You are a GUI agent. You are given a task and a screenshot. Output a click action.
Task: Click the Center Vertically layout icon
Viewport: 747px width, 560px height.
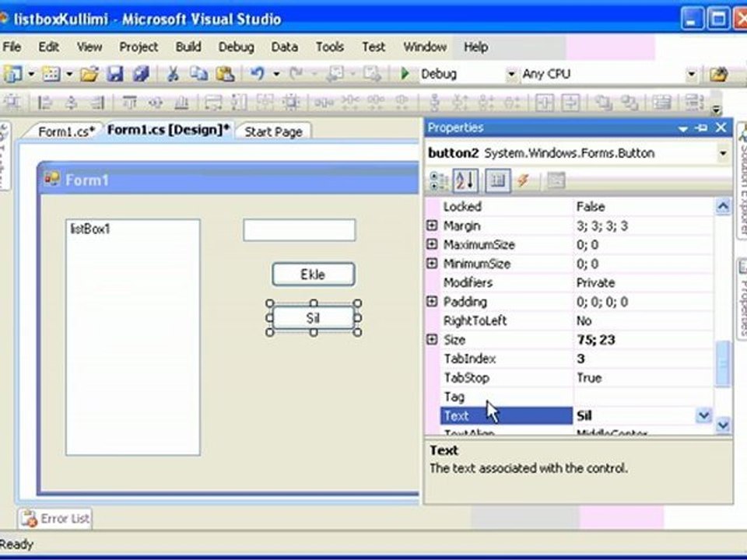(x=570, y=103)
